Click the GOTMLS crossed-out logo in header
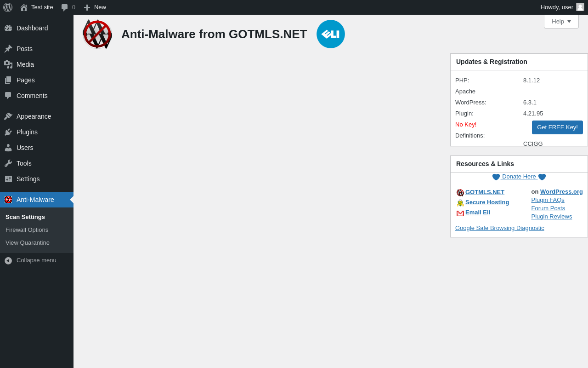 97,34
